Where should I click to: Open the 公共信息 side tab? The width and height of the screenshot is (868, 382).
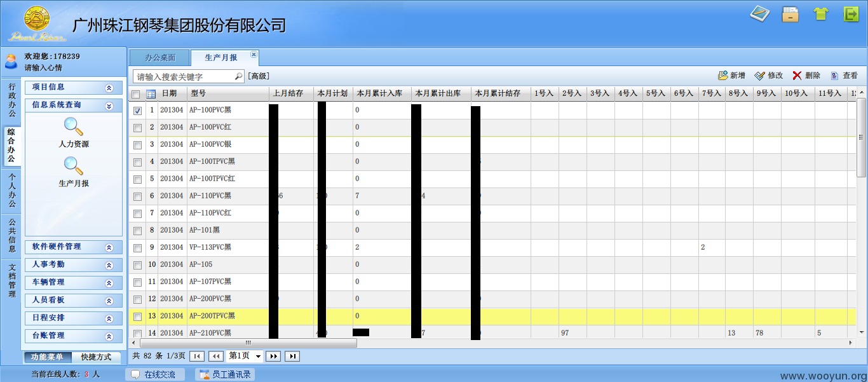[x=11, y=236]
